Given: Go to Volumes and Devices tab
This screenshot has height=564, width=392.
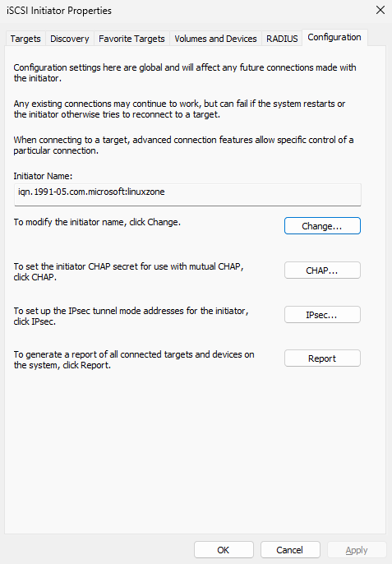Looking at the screenshot, I should (x=215, y=39).
